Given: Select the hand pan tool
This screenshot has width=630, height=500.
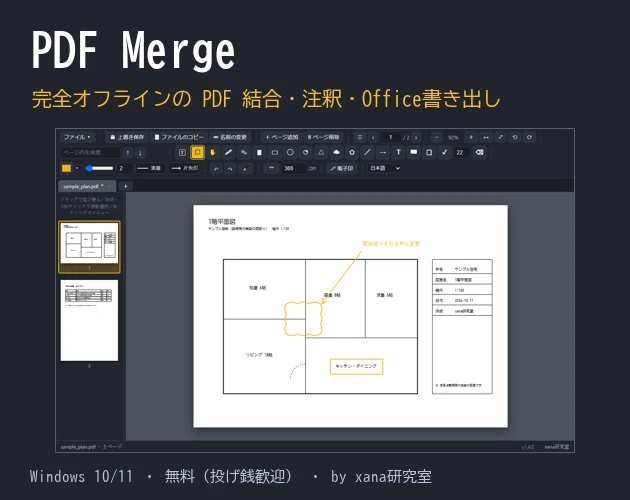Looking at the screenshot, I should coord(213,152).
